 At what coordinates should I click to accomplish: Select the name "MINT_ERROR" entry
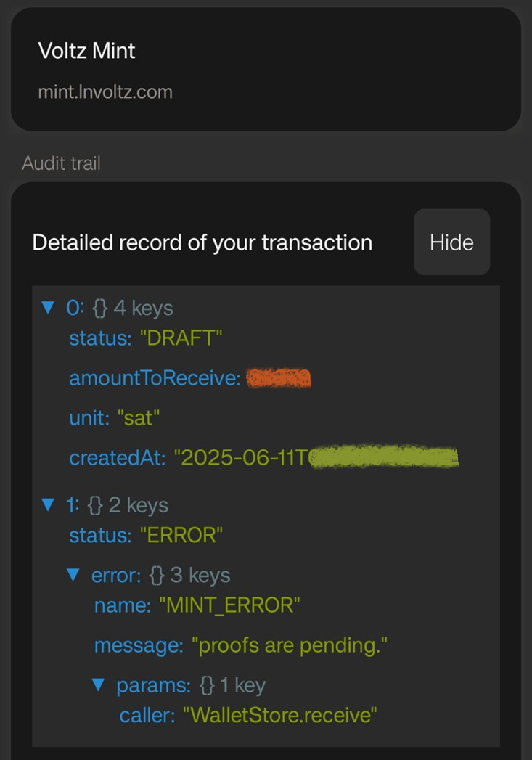(197, 605)
